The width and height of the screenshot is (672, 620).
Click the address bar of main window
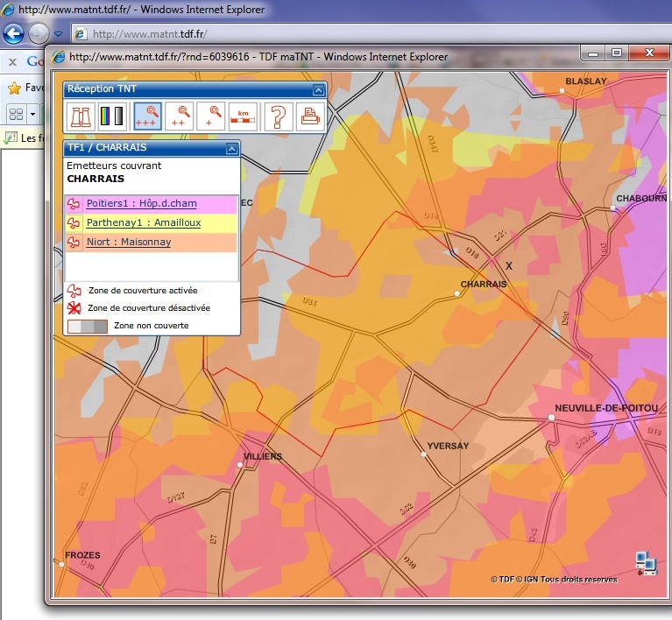[x=371, y=34]
